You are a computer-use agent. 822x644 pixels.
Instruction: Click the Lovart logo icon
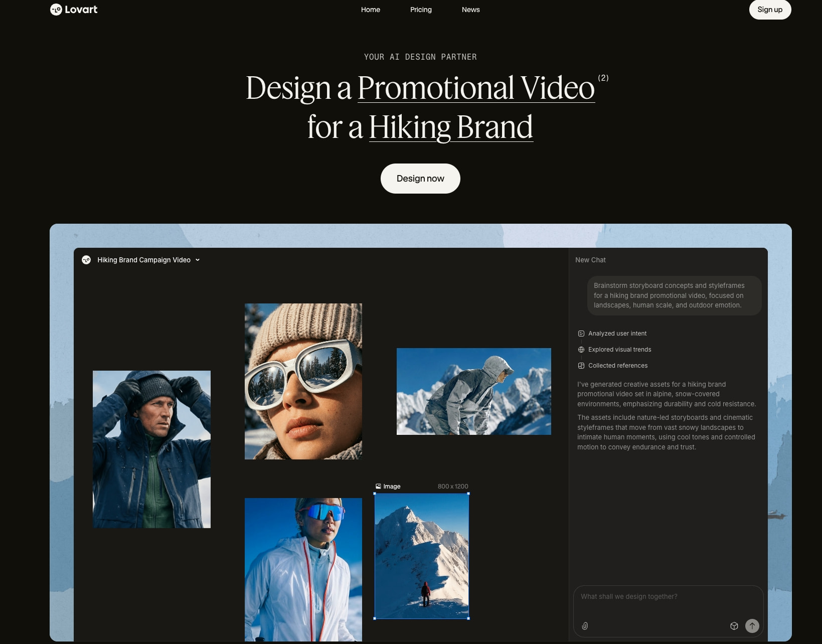coord(56,10)
